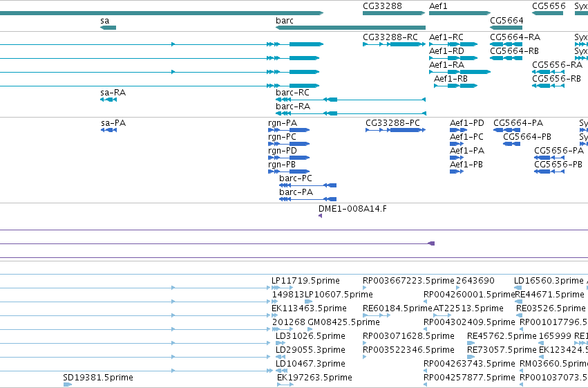Select the Aef1-PC protein label

(466, 137)
